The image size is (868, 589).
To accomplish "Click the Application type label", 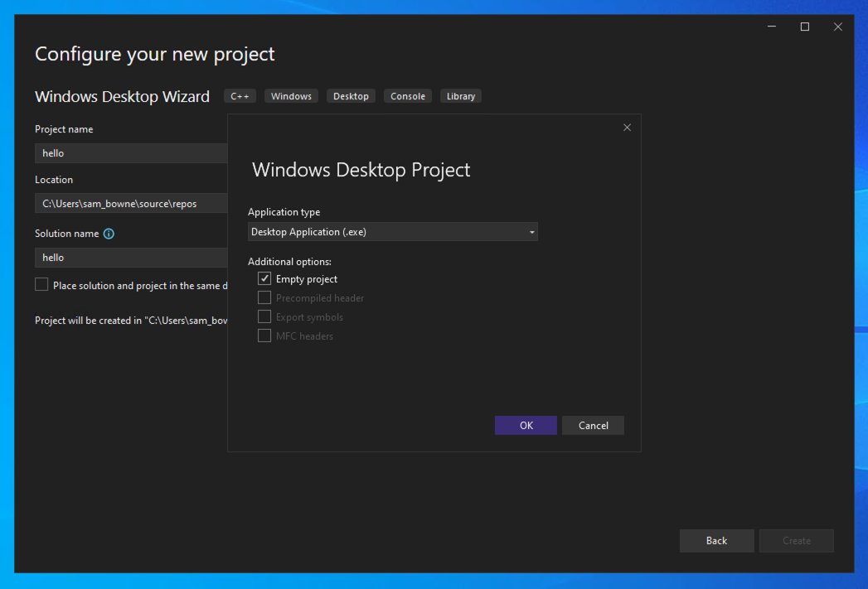I will coord(284,212).
